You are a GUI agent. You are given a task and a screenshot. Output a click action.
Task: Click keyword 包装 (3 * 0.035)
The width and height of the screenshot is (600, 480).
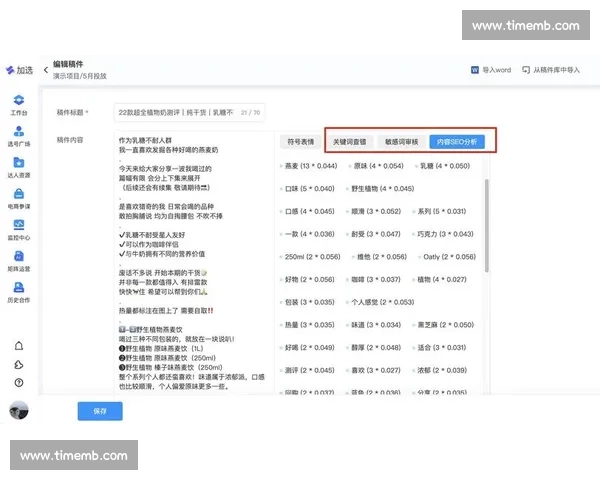(x=310, y=302)
